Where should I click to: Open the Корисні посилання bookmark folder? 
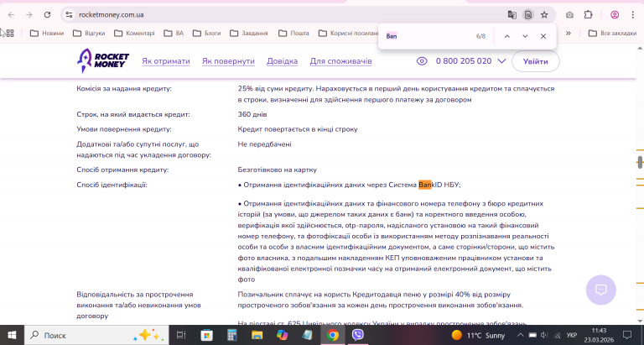(x=348, y=34)
